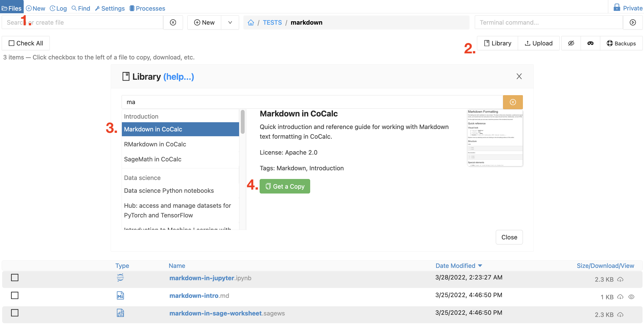This screenshot has height=329, width=644.
Task: Download markdown-in-sage-worksheet.sagews via cloud icon
Action: tap(620, 315)
